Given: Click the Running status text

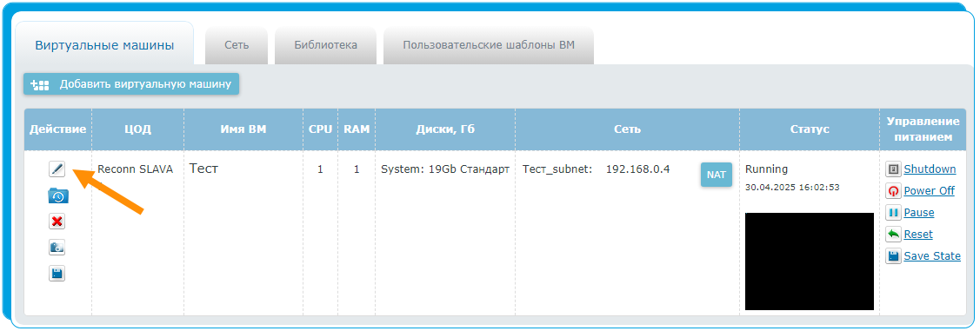Looking at the screenshot, I should (x=766, y=169).
